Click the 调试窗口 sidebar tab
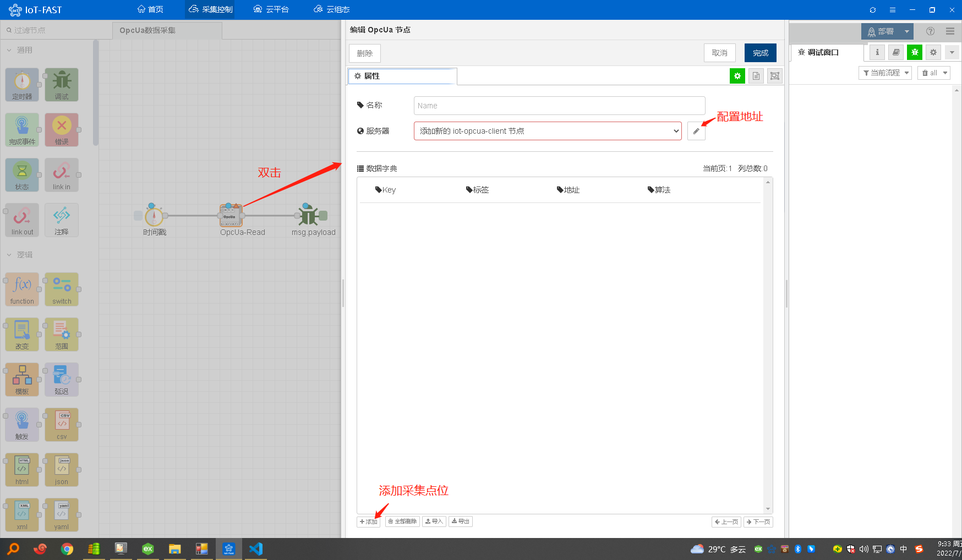This screenshot has height=560, width=962. click(827, 52)
